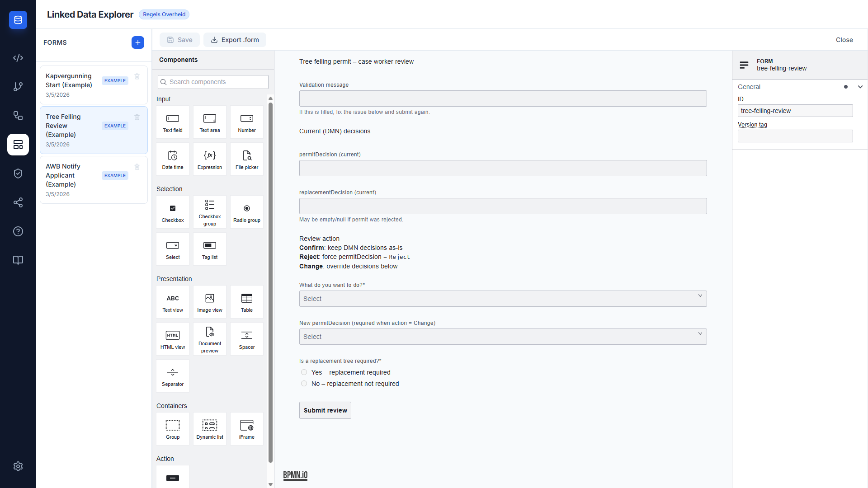Select the Expression input component
The height and width of the screenshot is (488, 868).
209,159
